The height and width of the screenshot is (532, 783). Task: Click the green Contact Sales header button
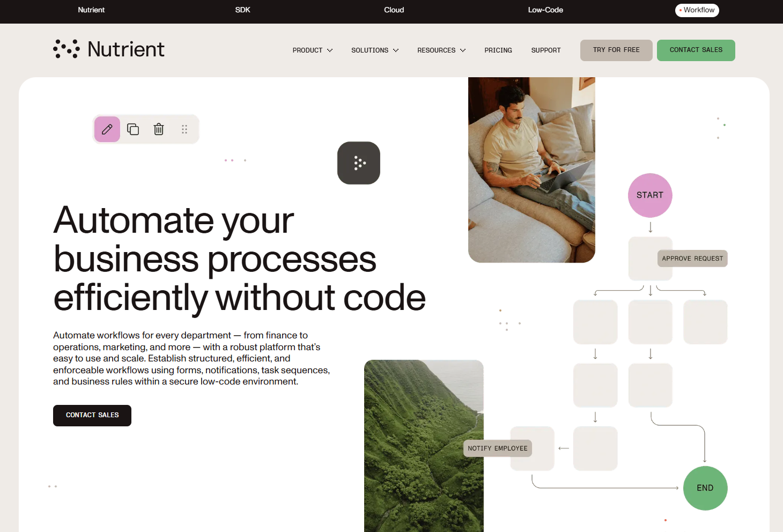[696, 50]
